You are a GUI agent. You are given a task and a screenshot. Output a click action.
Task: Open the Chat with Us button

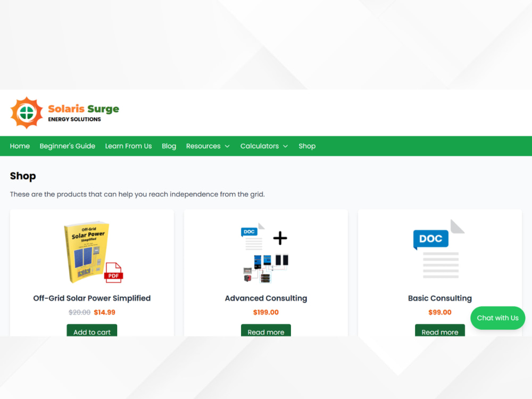498,318
